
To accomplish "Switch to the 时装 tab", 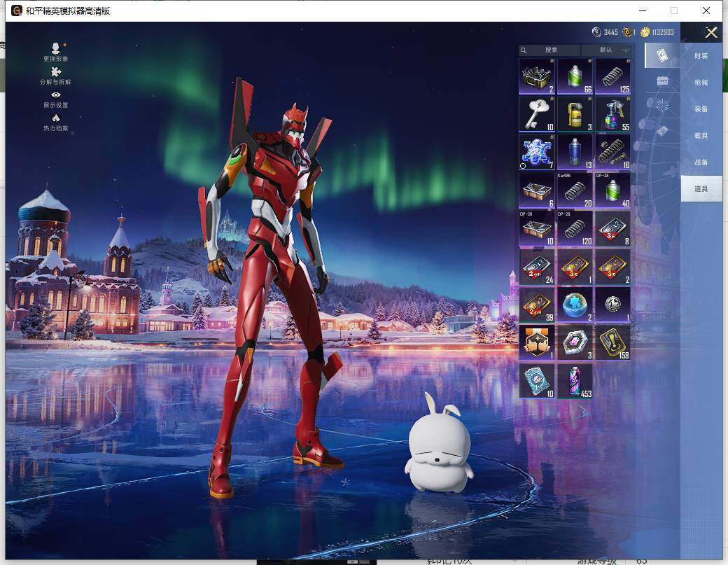I will pos(701,56).
